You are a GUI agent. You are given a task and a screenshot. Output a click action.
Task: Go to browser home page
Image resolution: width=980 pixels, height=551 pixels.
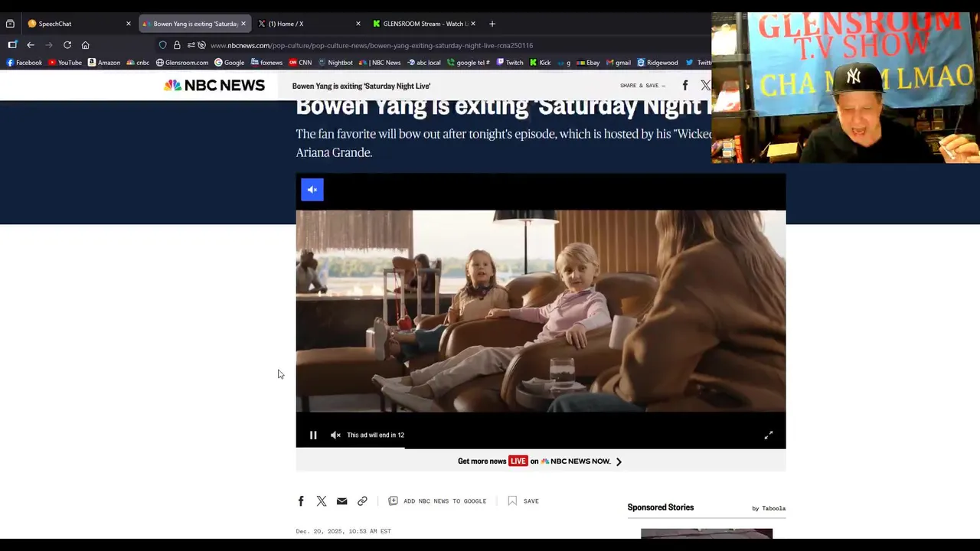tap(85, 45)
